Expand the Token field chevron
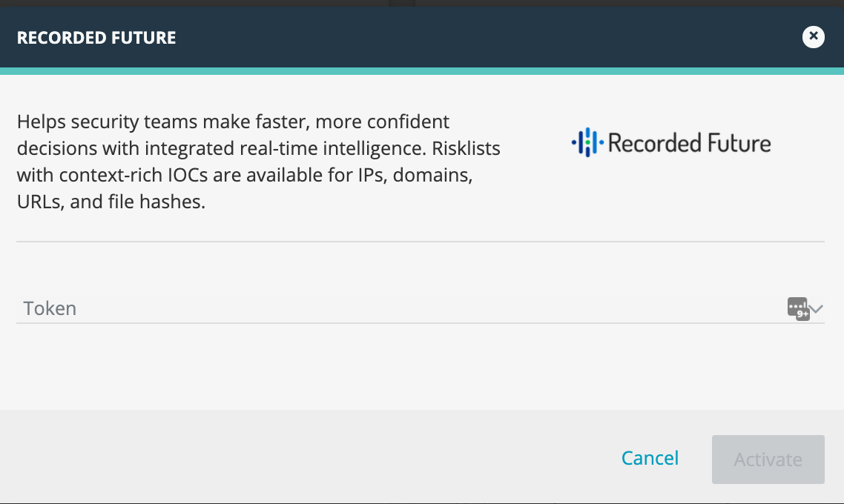 [x=817, y=308]
